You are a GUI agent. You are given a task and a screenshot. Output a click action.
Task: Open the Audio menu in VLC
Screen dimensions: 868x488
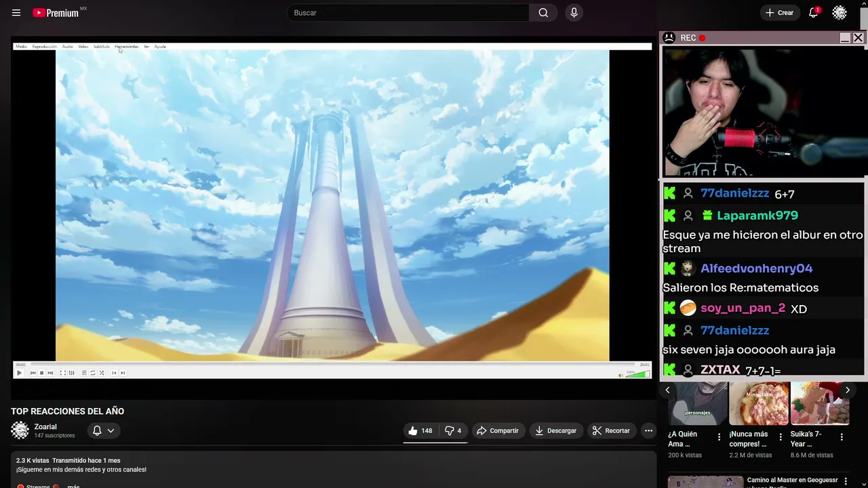67,47
